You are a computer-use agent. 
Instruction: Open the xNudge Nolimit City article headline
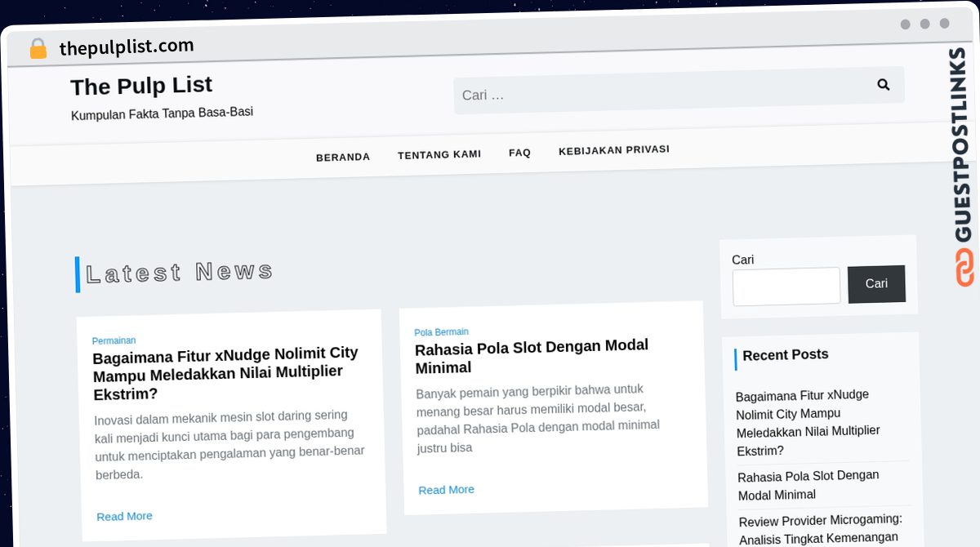coord(226,373)
